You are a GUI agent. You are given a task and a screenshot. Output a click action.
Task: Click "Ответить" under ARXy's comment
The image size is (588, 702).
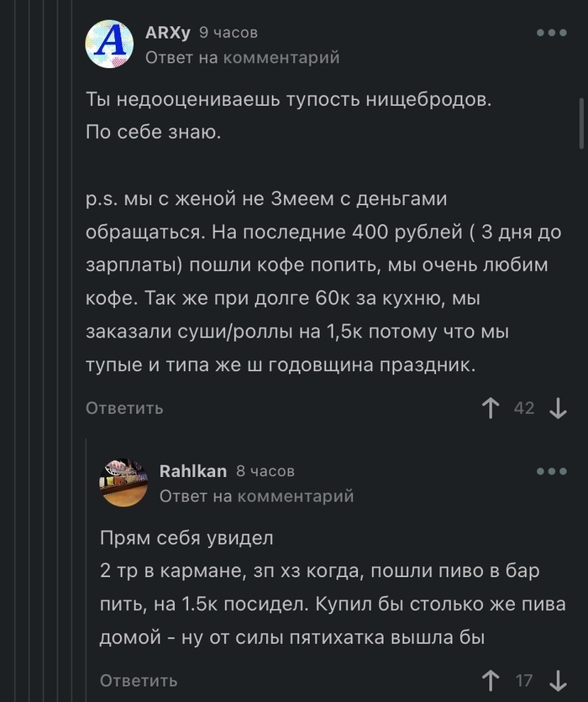tap(124, 408)
